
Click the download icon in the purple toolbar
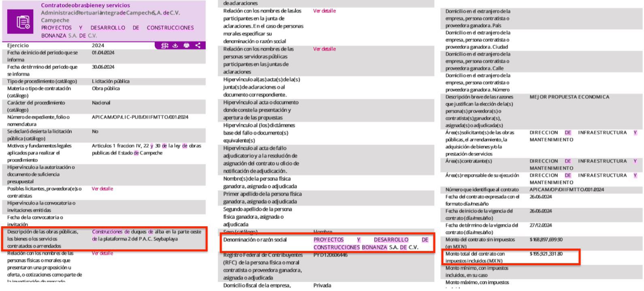(x=175, y=45)
